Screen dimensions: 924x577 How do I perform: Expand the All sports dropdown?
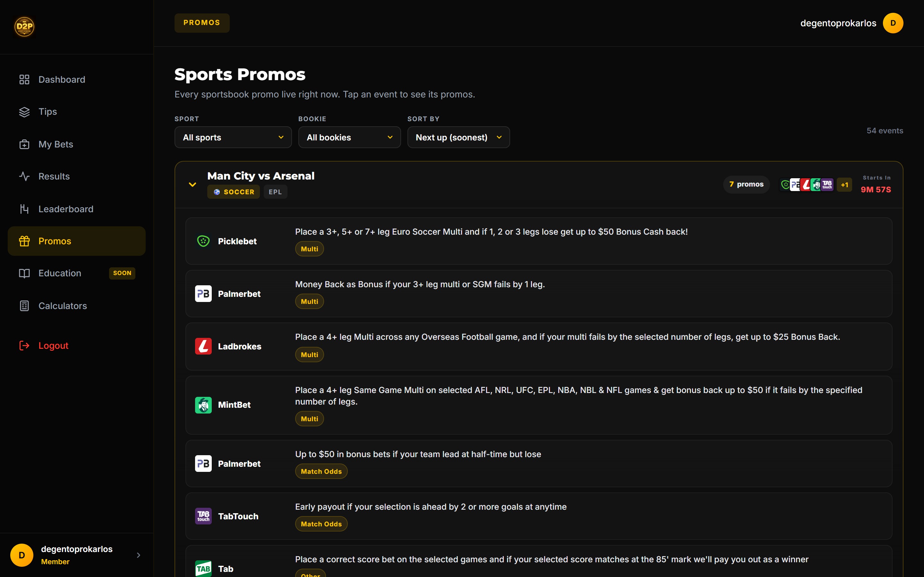click(x=233, y=137)
